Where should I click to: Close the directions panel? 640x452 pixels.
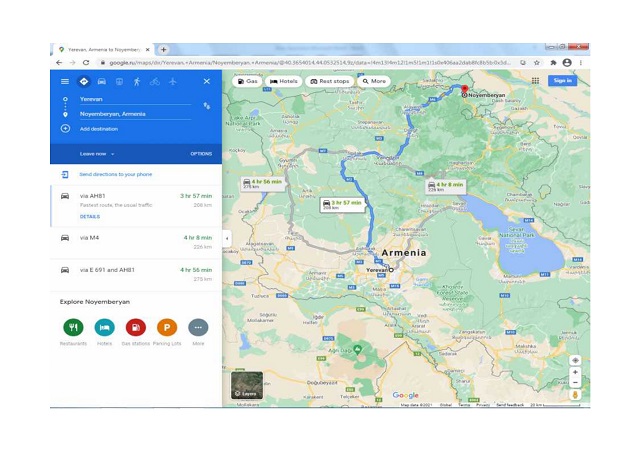pyautogui.click(x=207, y=81)
